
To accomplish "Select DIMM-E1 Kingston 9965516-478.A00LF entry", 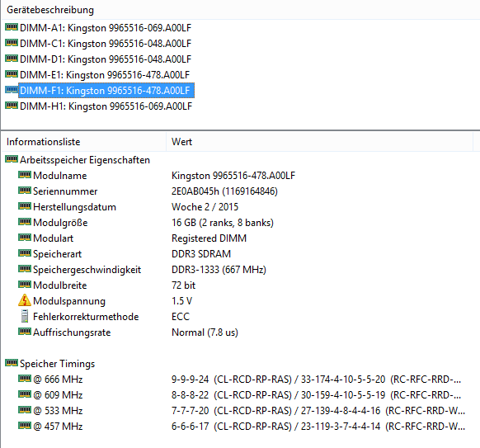I will tap(105, 75).
